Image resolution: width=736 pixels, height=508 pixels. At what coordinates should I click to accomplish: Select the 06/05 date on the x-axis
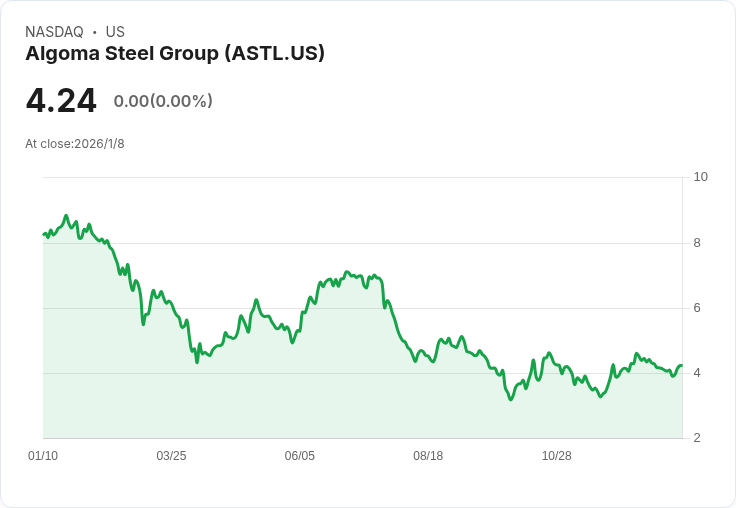300,456
